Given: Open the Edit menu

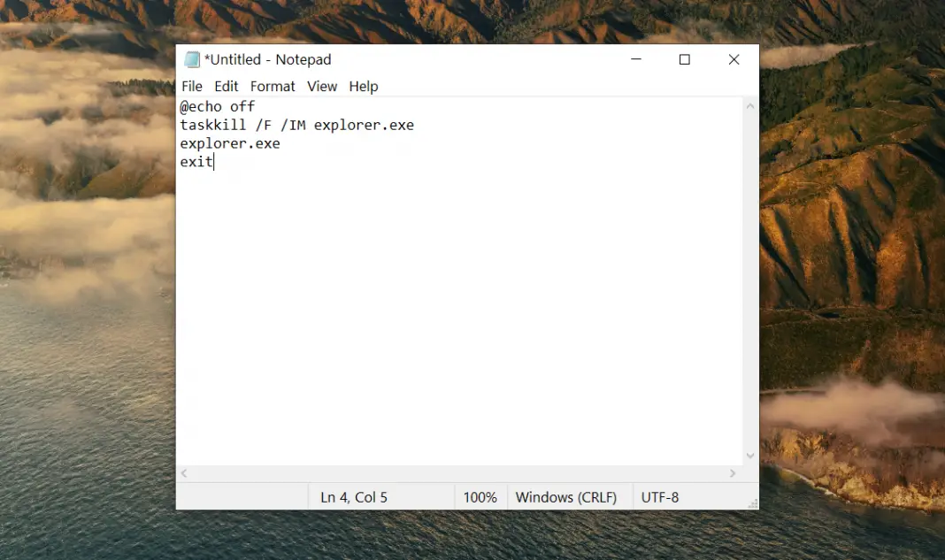Looking at the screenshot, I should 226,86.
